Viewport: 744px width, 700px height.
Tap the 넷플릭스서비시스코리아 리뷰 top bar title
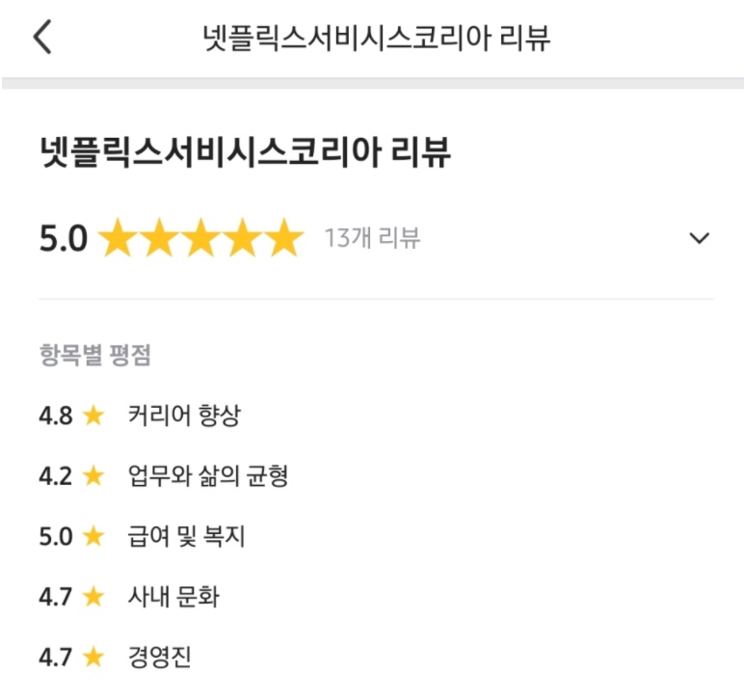point(376,38)
